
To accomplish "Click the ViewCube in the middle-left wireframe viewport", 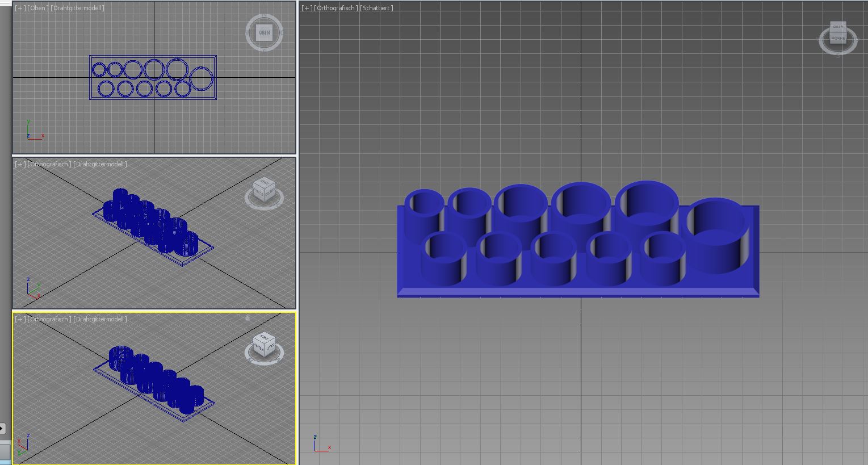I will (x=263, y=190).
